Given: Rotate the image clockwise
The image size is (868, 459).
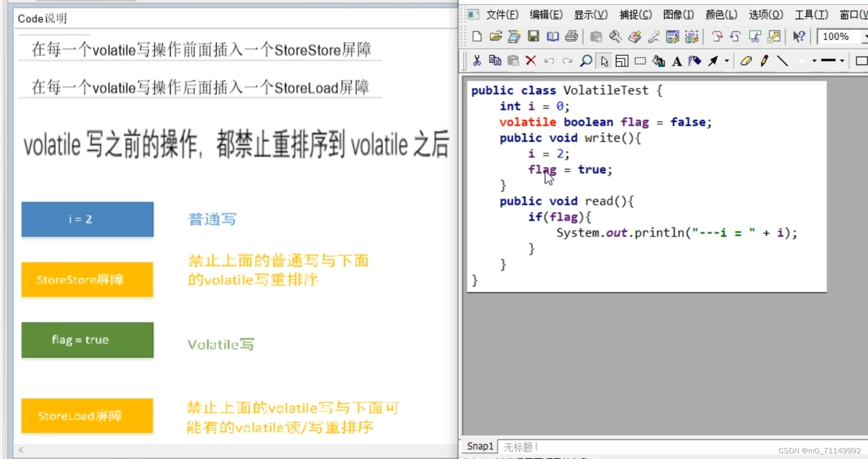Looking at the screenshot, I should pyautogui.click(x=716, y=37).
